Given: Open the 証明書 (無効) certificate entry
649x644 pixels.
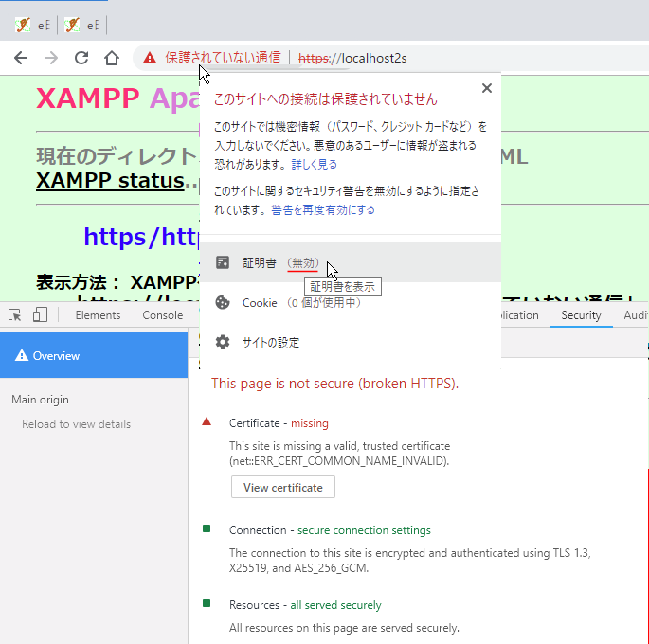Looking at the screenshot, I should pyautogui.click(x=279, y=262).
